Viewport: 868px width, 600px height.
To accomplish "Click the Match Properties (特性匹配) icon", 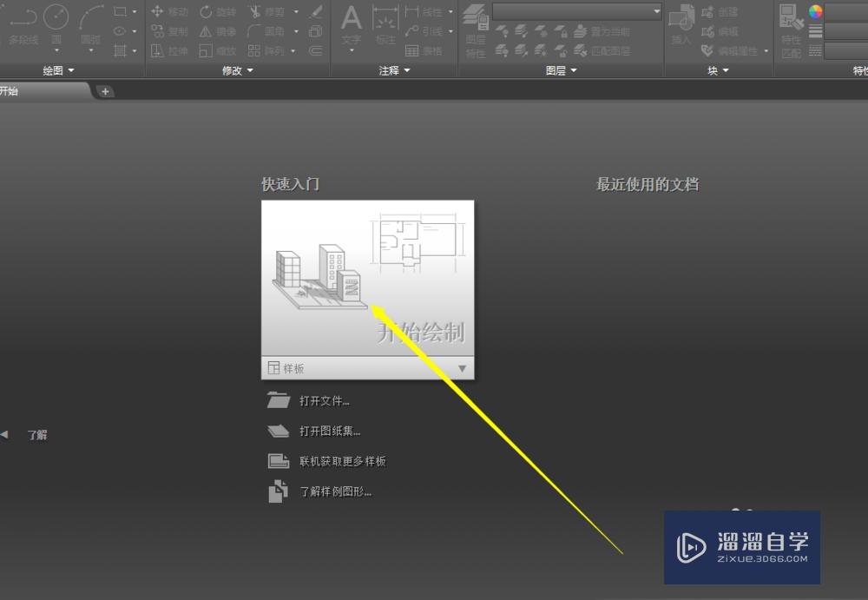I will point(790,26).
